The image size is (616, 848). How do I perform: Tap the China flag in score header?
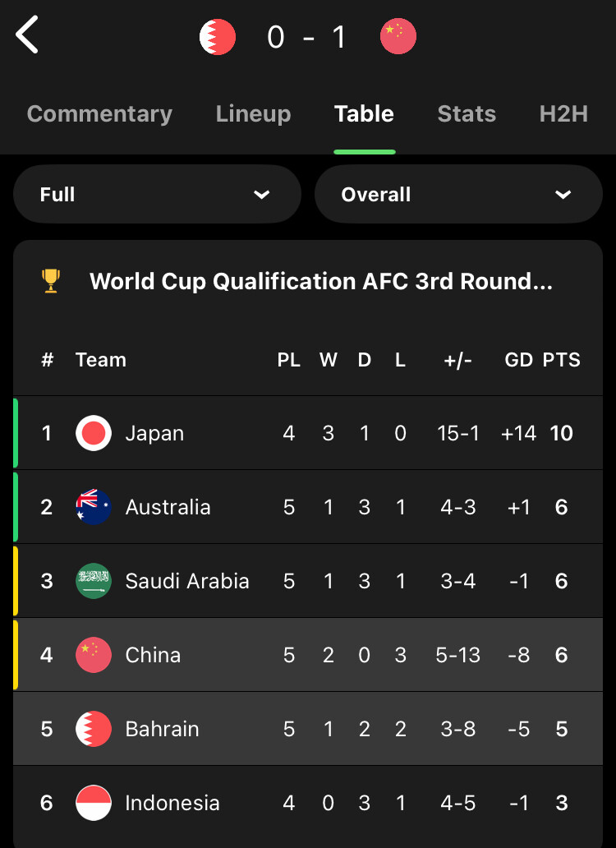pyautogui.click(x=398, y=36)
